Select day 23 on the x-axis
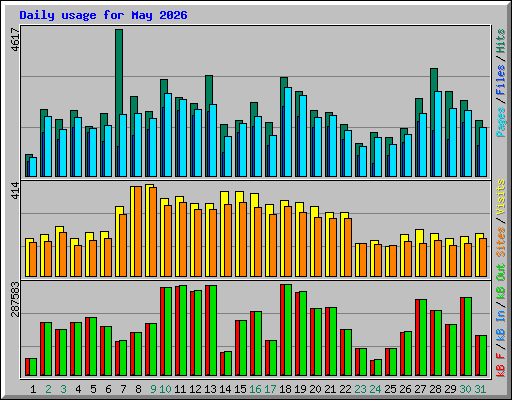 pos(360,389)
